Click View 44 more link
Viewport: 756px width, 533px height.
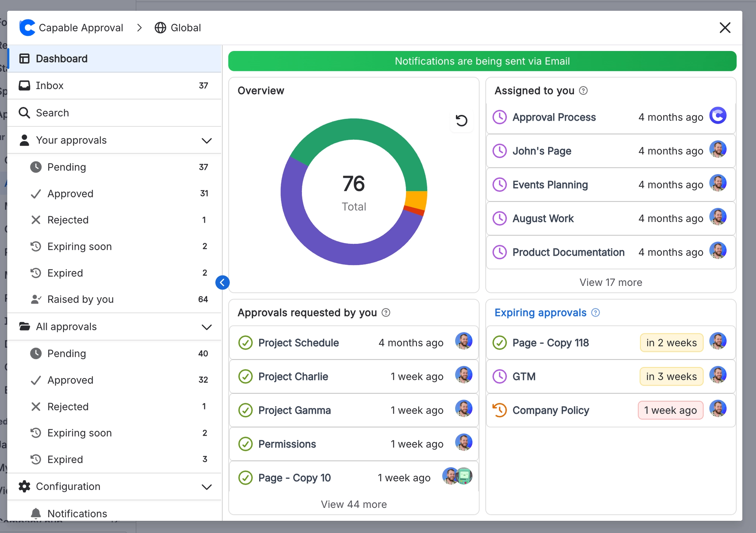tap(354, 504)
